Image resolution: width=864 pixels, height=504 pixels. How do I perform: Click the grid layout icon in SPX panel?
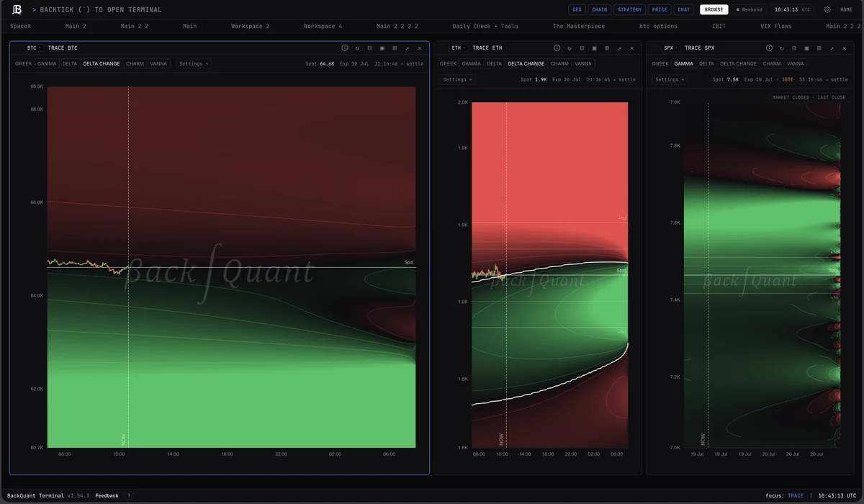819,48
